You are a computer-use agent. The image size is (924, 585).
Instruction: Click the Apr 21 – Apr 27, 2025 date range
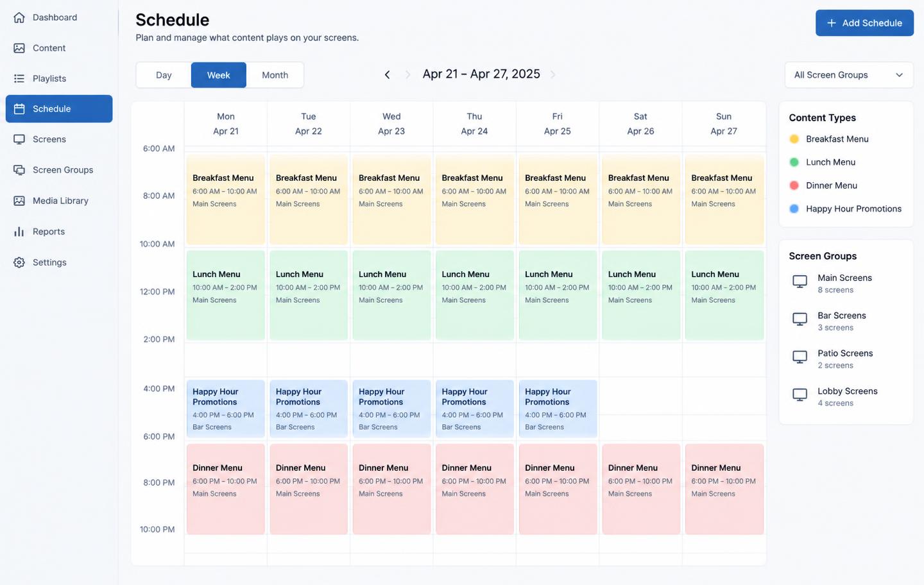(481, 74)
